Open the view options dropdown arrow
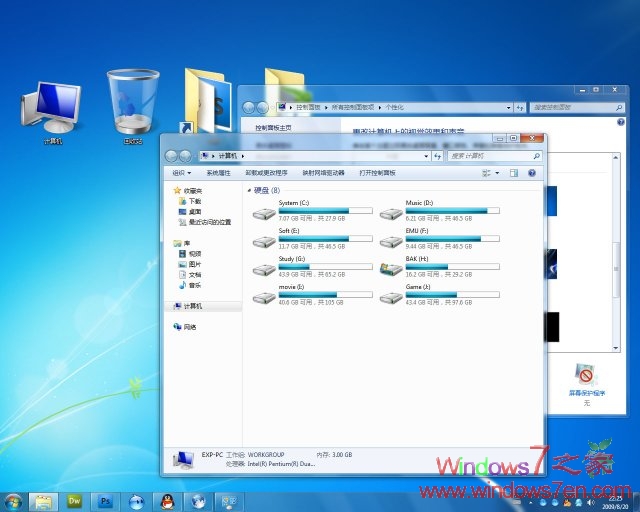 [x=497, y=173]
